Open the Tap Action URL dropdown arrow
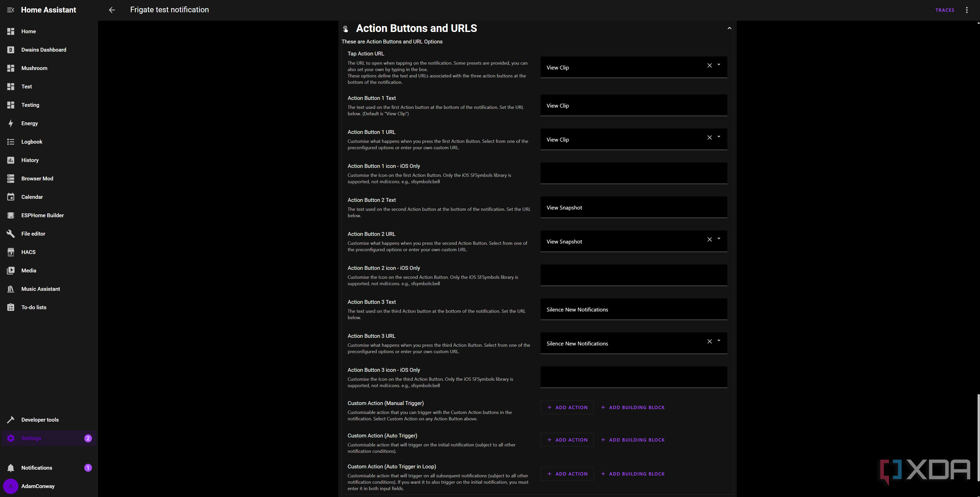Image resolution: width=980 pixels, height=497 pixels. coord(719,65)
